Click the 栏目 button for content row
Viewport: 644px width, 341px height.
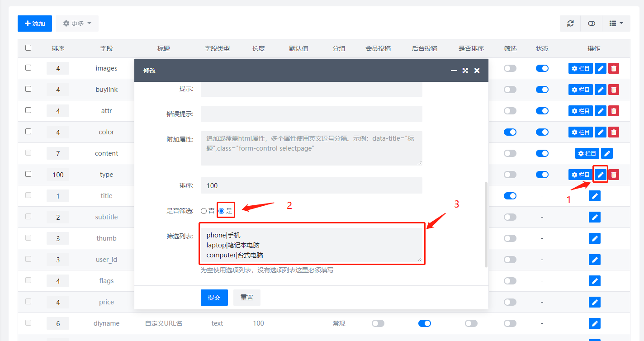(x=587, y=153)
